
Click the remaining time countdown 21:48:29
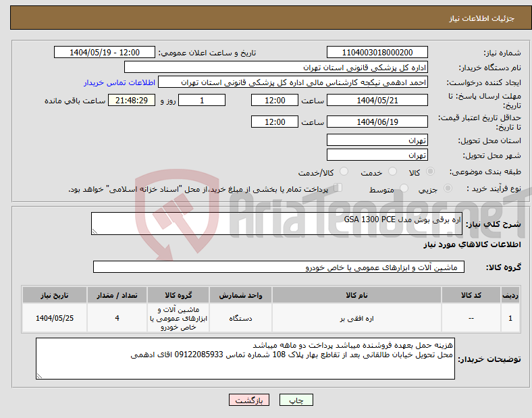[132, 101]
